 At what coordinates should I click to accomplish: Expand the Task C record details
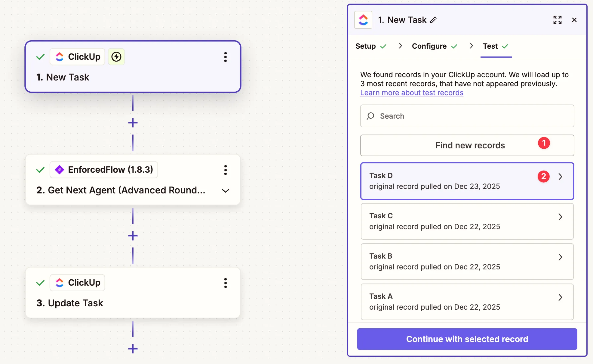[x=560, y=217]
